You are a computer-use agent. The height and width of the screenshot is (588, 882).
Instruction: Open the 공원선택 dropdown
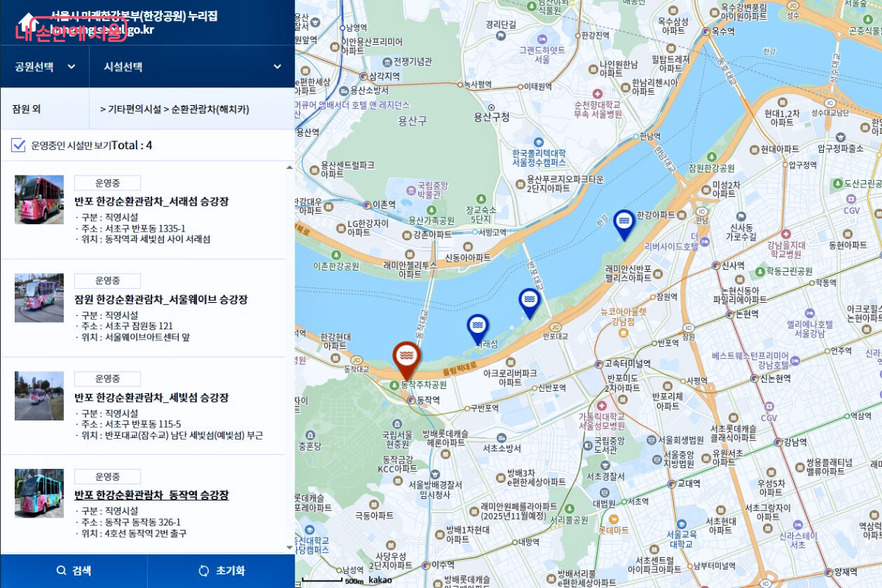44,66
